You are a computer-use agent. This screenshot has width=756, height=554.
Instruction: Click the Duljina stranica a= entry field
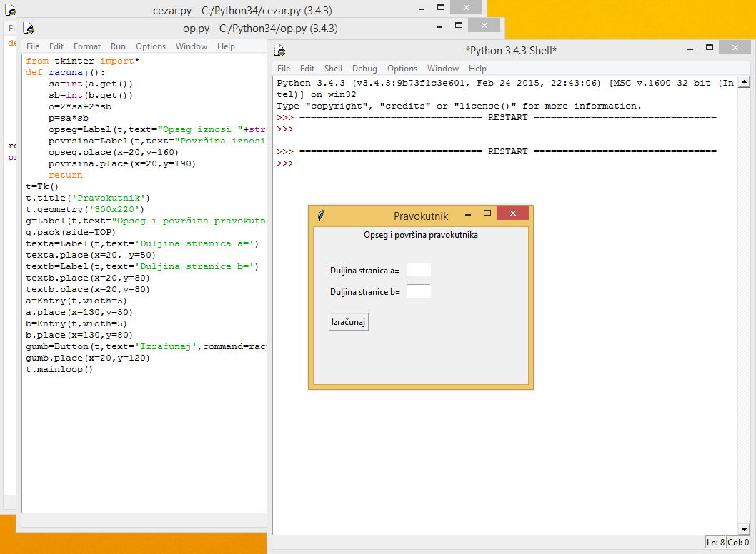point(419,270)
